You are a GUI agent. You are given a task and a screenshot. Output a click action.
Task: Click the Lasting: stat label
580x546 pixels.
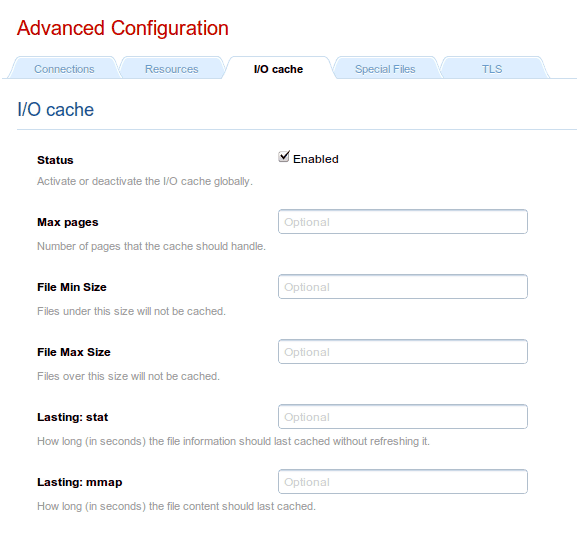coord(72,417)
